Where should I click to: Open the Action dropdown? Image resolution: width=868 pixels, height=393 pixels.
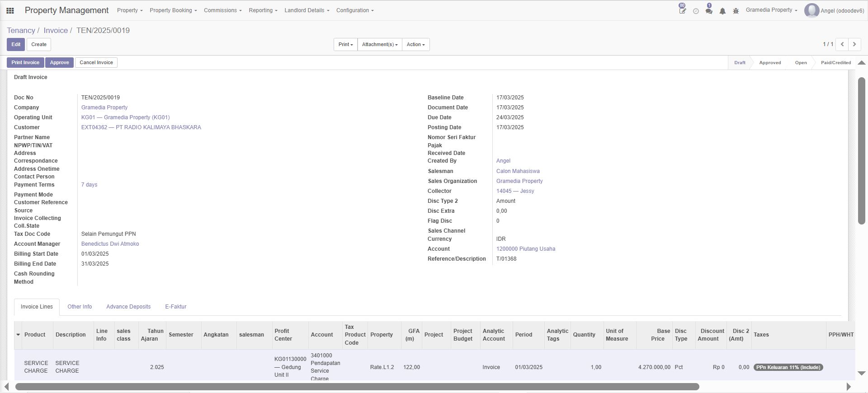pos(415,44)
